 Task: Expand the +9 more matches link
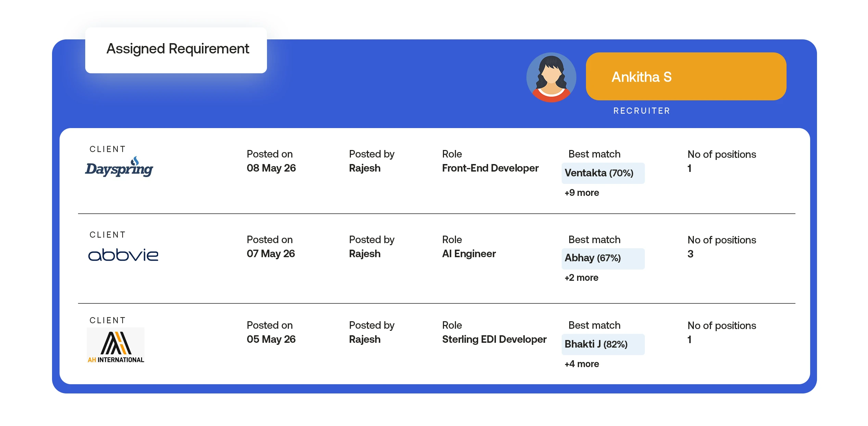(582, 193)
